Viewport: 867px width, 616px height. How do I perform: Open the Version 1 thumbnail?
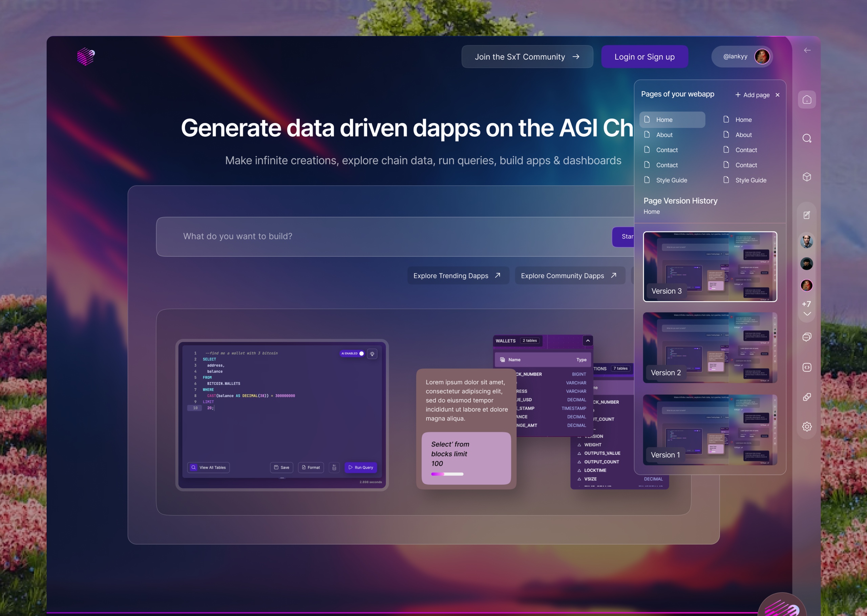point(710,430)
